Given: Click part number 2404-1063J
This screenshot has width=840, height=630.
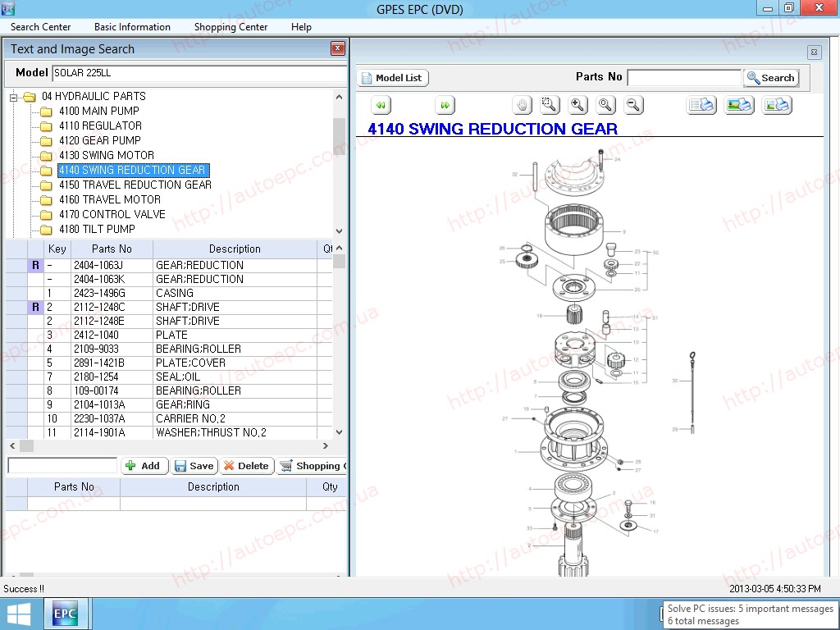Looking at the screenshot, I should (x=98, y=265).
